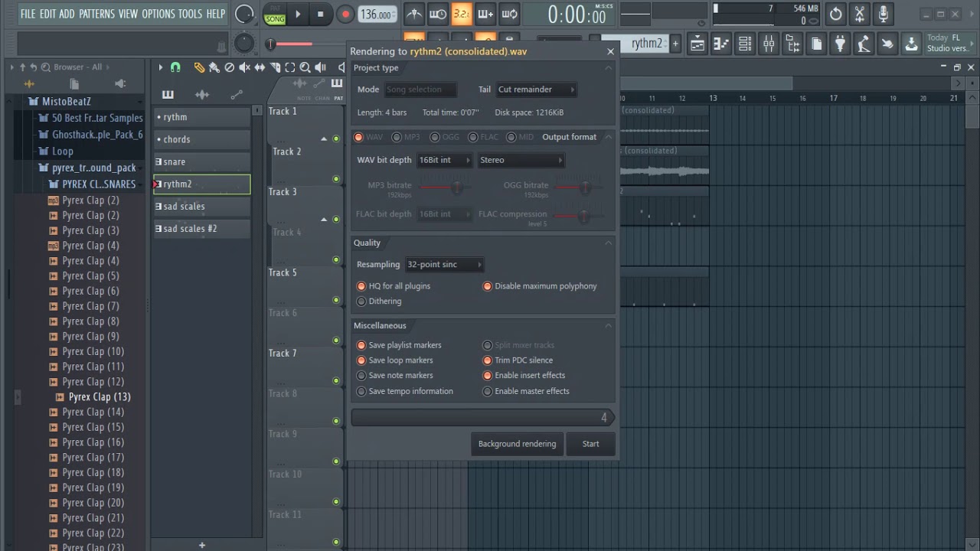980x551 pixels.
Task: Collapse the Quality section
Action: pyautogui.click(x=609, y=243)
